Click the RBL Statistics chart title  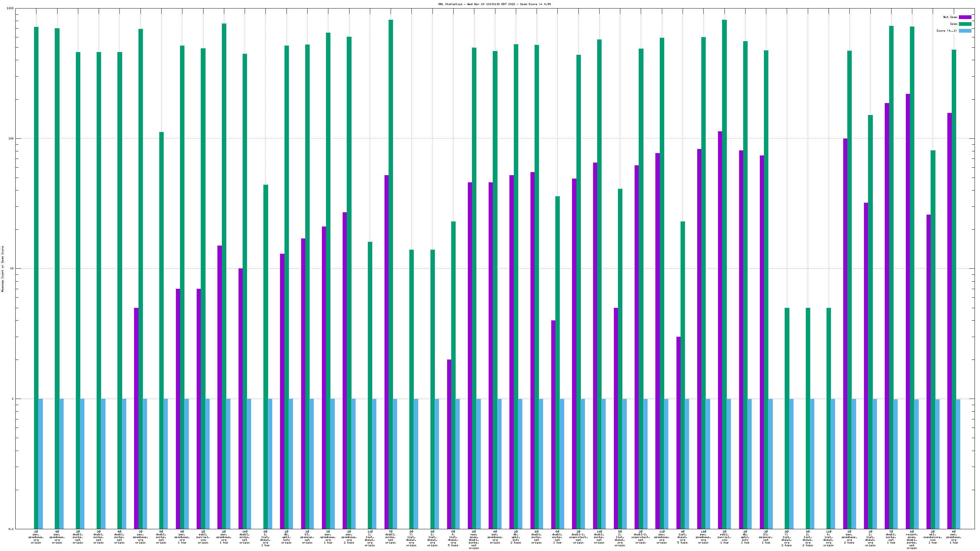tap(494, 4)
